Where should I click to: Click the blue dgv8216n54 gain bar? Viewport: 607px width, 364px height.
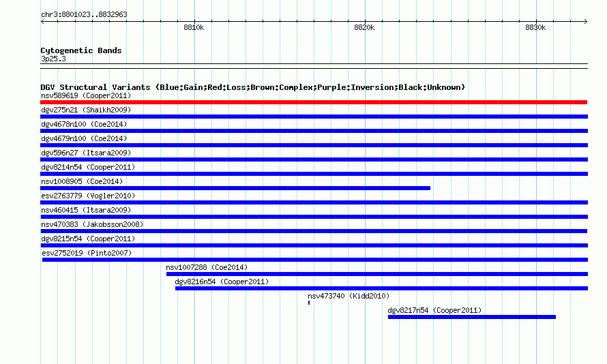point(381,288)
